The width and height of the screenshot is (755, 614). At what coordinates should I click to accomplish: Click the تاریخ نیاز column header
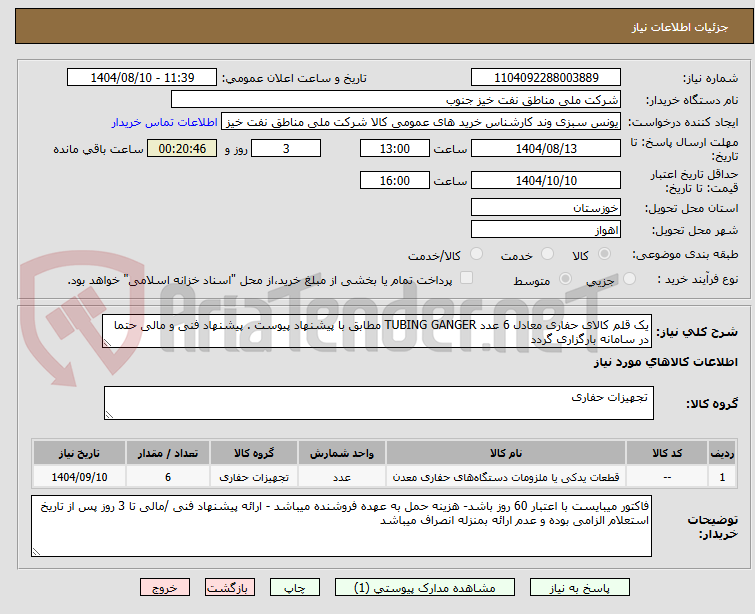tap(79, 453)
